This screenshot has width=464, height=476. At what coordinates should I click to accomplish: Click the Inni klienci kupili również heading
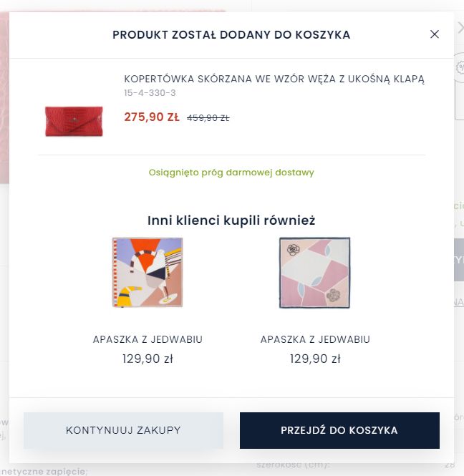pyautogui.click(x=231, y=220)
